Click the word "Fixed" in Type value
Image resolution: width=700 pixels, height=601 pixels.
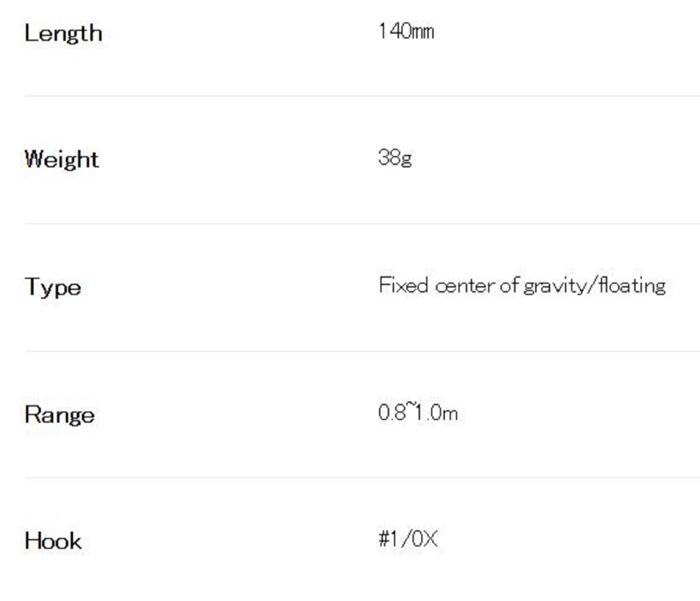pyautogui.click(x=403, y=285)
